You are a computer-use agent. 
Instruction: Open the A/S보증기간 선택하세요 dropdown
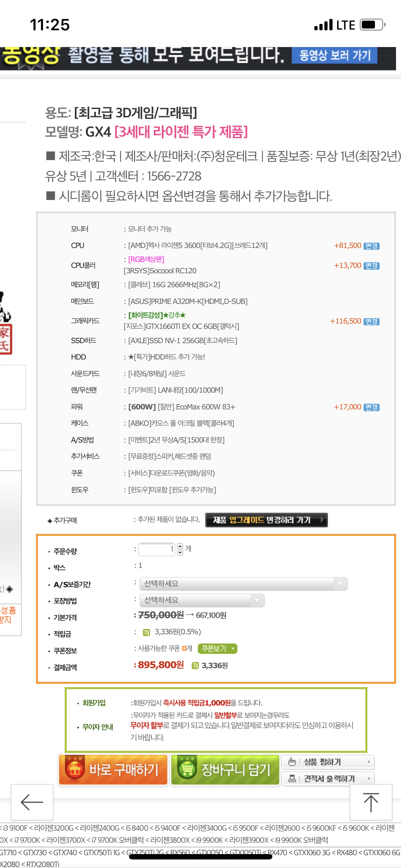pyautogui.click(x=243, y=584)
